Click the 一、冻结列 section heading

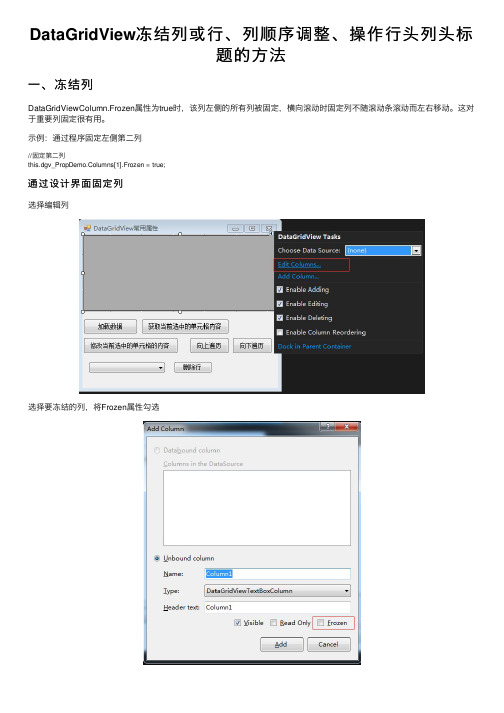click(x=60, y=85)
